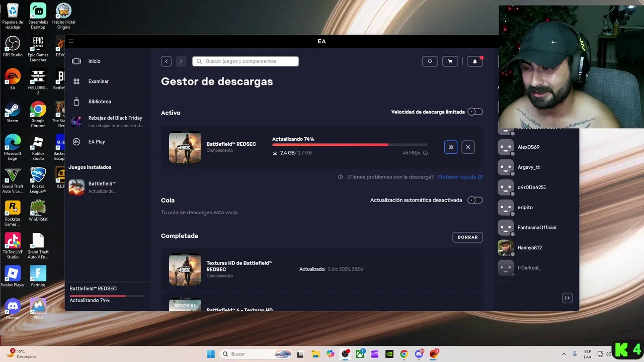Pause the Battlefield REDSEC download
644x362 pixels.
[x=451, y=147]
